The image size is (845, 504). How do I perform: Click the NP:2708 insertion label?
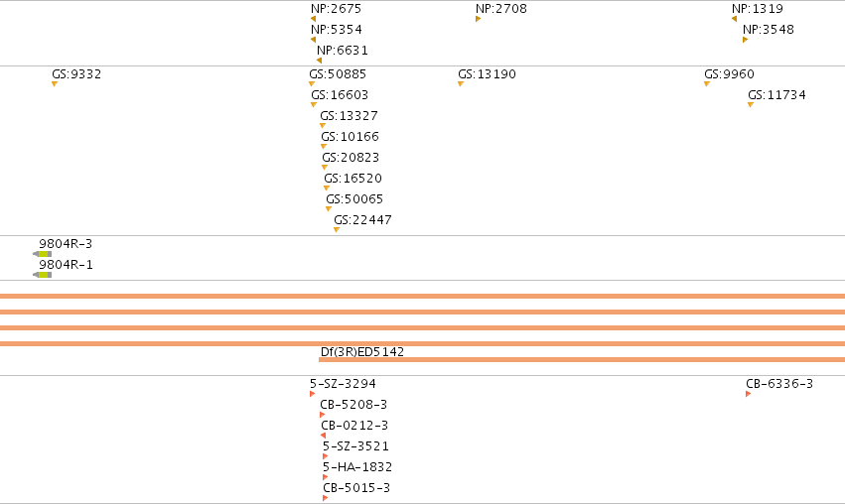pyautogui.click(x=501, y=9)
